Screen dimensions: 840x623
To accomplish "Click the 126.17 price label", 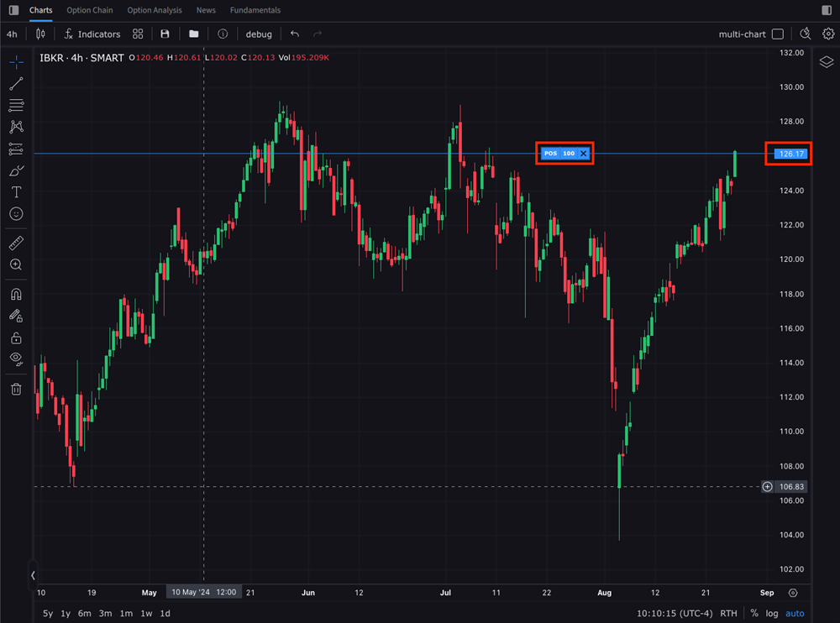I will [x=791, y=154].
